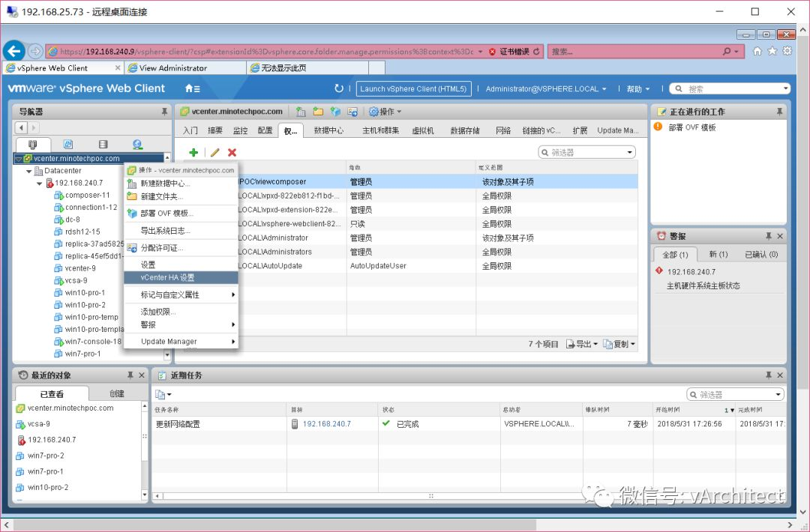This screenshot has width=810, height=532.
Task: Close the Recent Objects panel
Action: coord(142,375)
